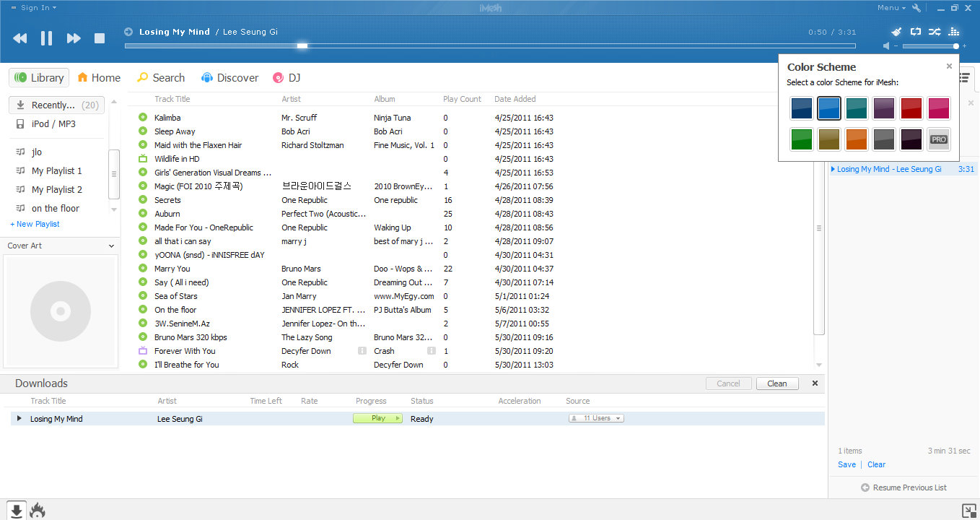Switch to the Search tab
This screenshot has height=520, width=980.
[x=162, y=77]
